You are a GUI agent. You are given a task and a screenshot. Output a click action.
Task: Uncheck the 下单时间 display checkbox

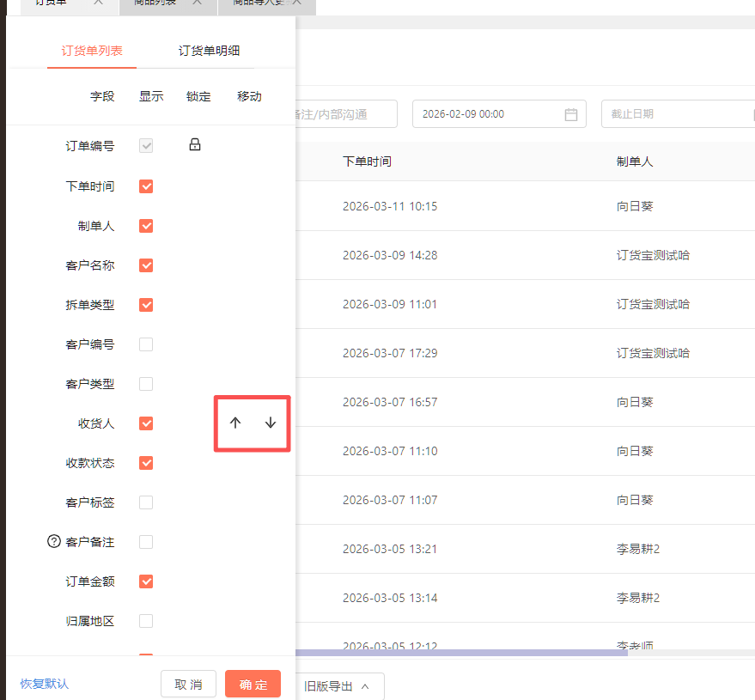(x=146, y=186)
